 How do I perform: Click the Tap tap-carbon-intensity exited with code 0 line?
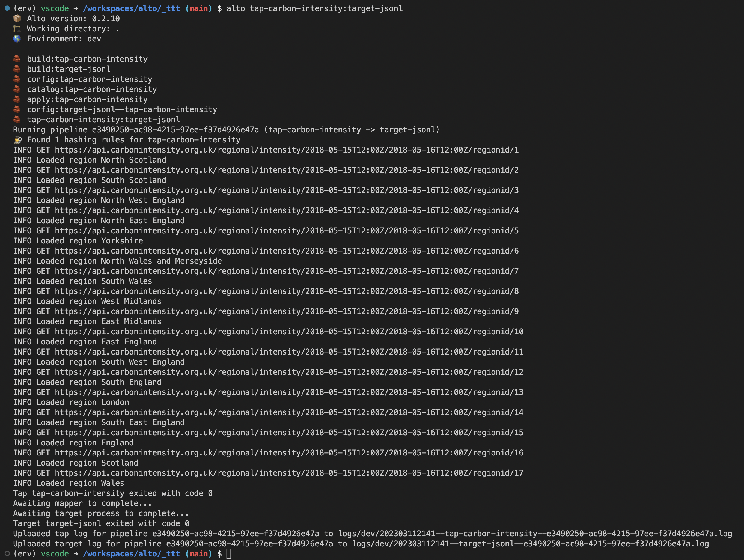(113, 493)
